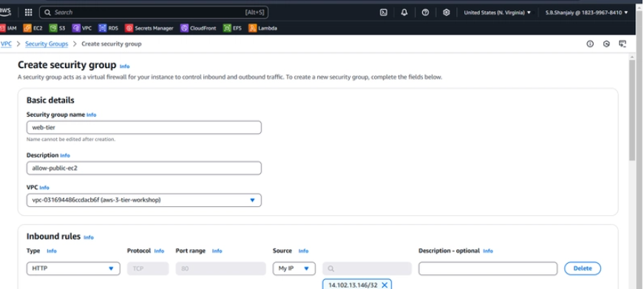Open the EC2 shortcut in favorites bar

coord(33,28)
